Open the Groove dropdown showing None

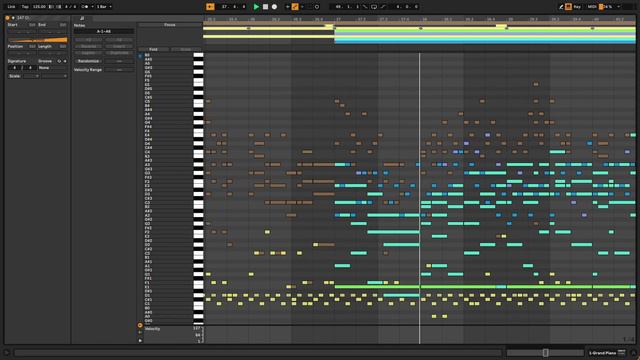[x=52, y=68]
